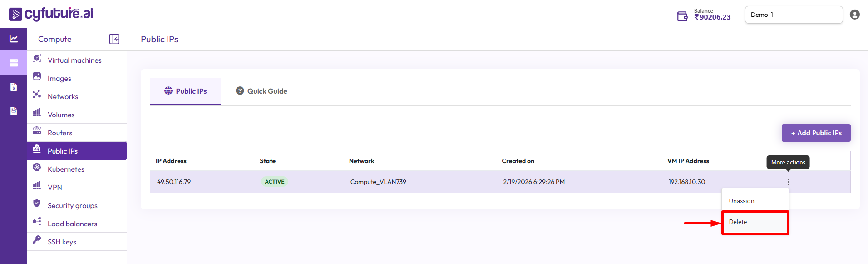Open the billing invoice rail icon
Viewport: 868px width, 264px height.
point(14,87)
